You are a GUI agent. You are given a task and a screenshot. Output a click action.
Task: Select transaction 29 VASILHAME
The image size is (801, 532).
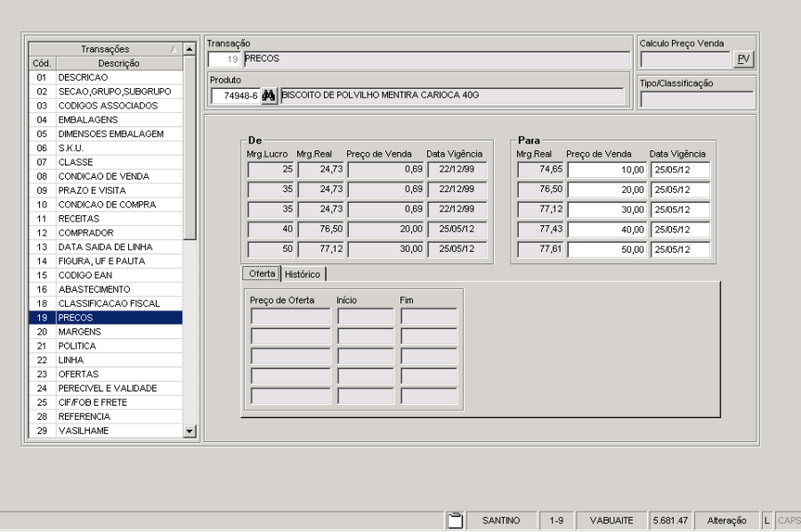point(106,431)
